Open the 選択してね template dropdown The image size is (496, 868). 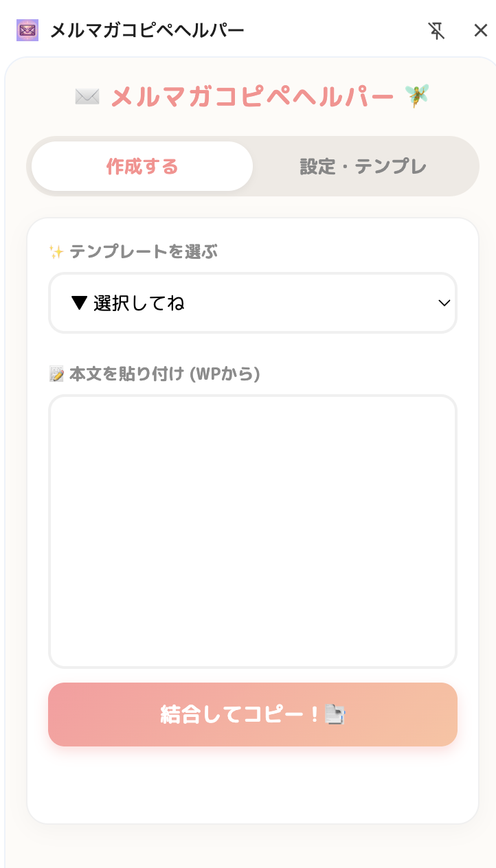click(x=253, y=303)
